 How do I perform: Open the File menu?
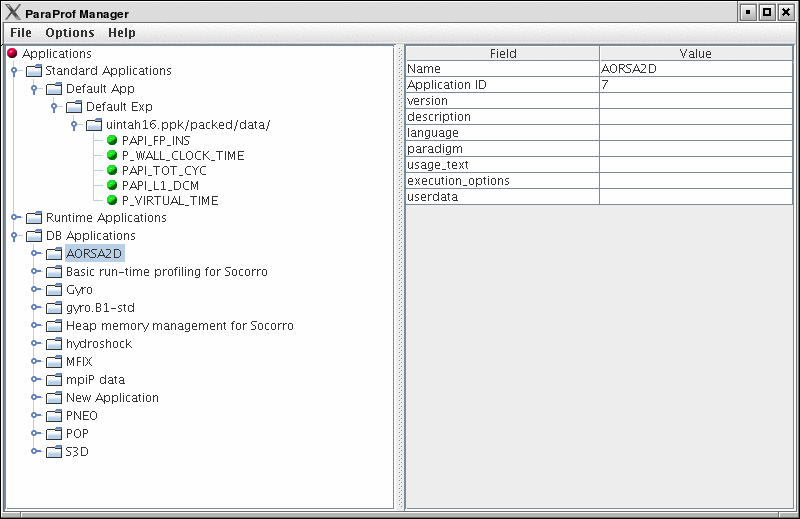20,33
